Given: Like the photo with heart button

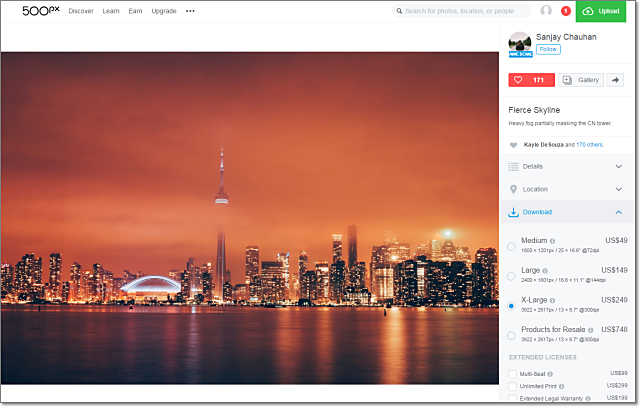Looking at the screenshot, I should (530, 80).
